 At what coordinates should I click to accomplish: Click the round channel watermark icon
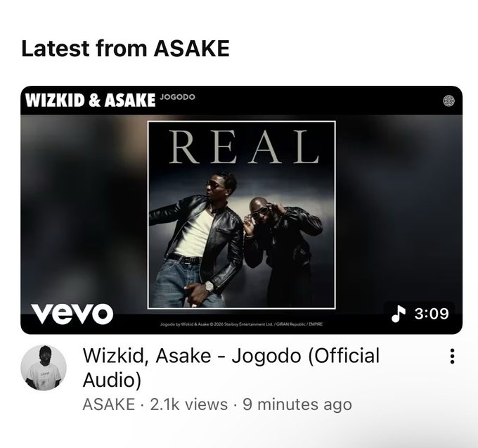[x=448, y=101]
